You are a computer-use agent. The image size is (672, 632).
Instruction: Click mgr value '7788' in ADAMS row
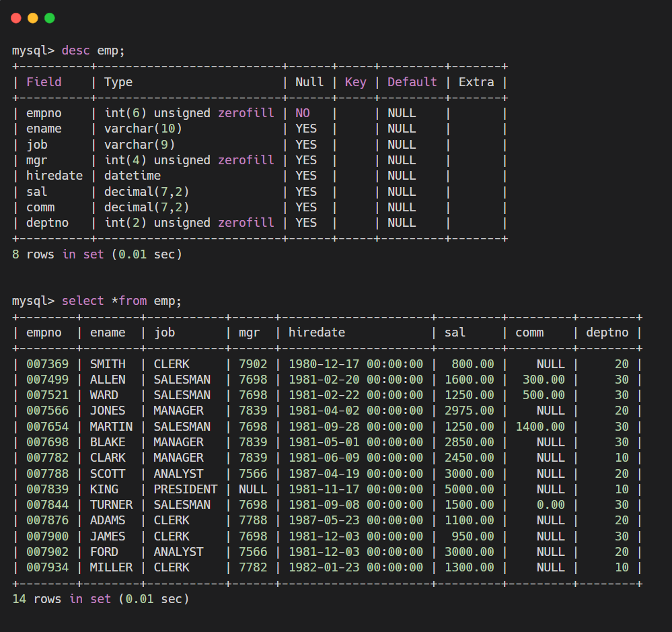point(253,520)
